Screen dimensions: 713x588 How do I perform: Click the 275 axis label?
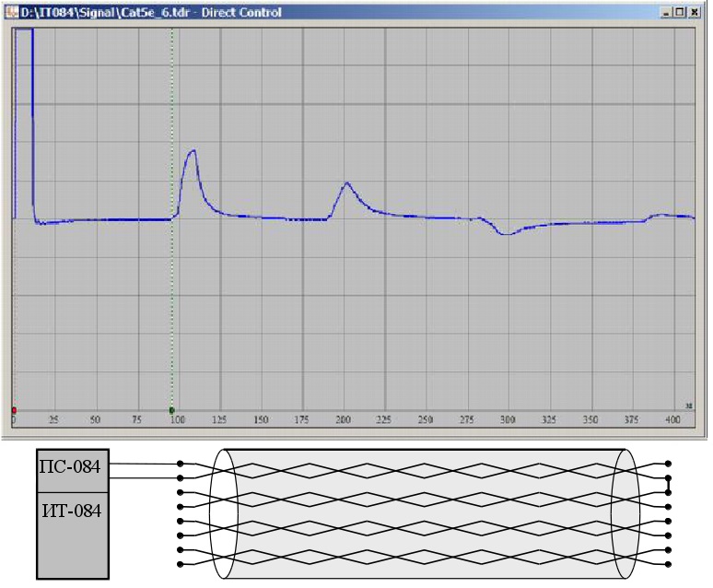466,419
